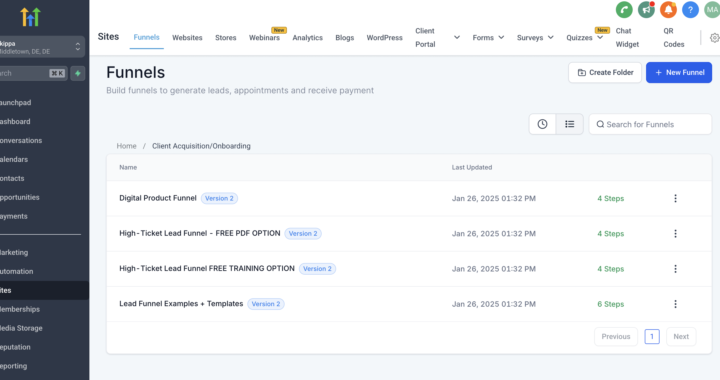The height and width of the screenshot is (380, 720).
Task: Open options menu for High-Ticket FREE TRAINING OPTION
Action: coord(675,269)
